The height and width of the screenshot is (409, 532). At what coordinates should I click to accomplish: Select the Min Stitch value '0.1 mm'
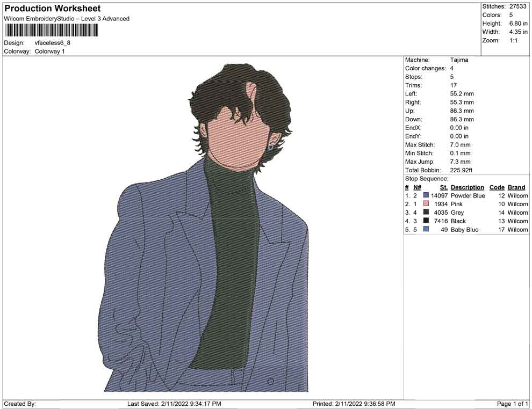460,153
